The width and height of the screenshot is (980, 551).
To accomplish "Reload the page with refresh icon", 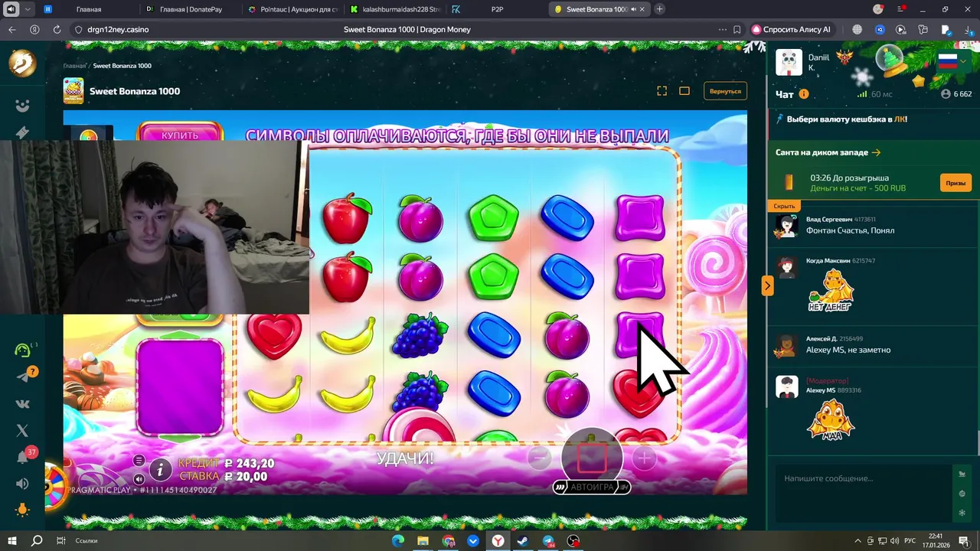I will pos(57,30).
